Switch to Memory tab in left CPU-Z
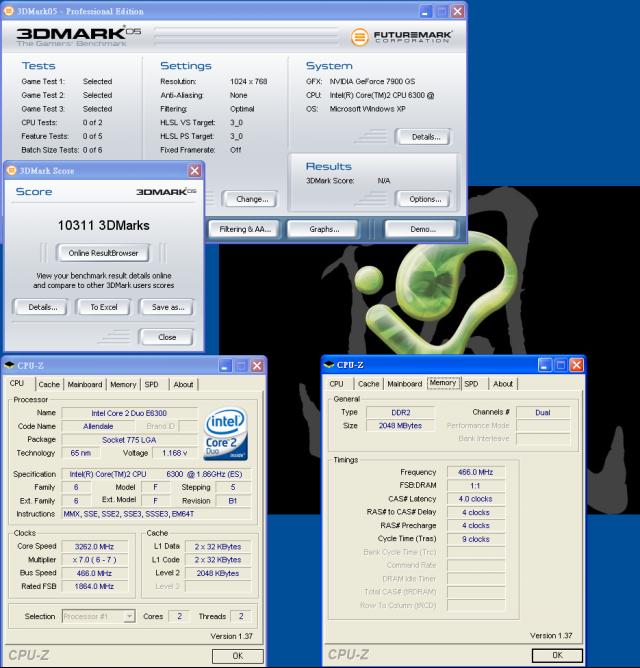640x668 pixels. [123, 384]
